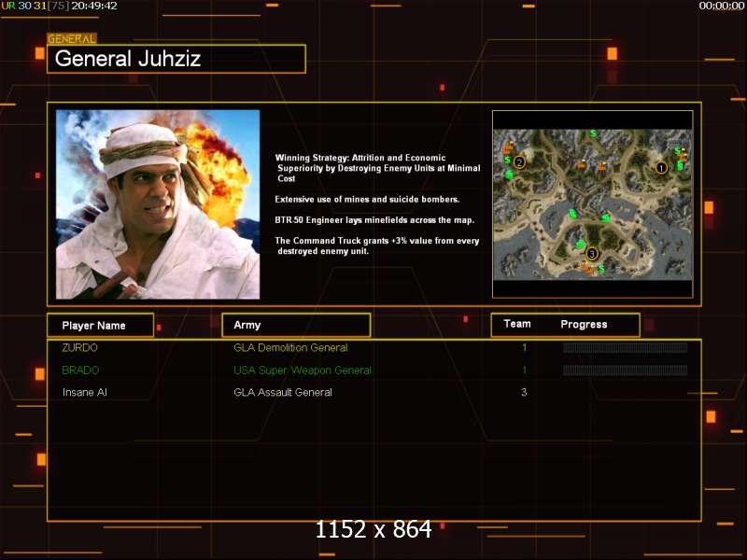Click Insane AI's team number 3
This screenshot has width=747, height=560.
pyautogui.click(x=524, y=392)
